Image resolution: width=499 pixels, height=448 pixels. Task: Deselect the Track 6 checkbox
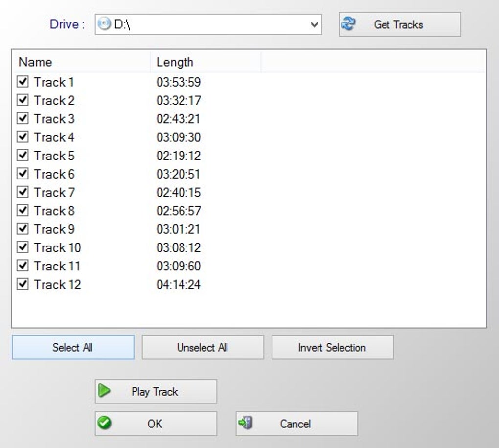point(23,174)
